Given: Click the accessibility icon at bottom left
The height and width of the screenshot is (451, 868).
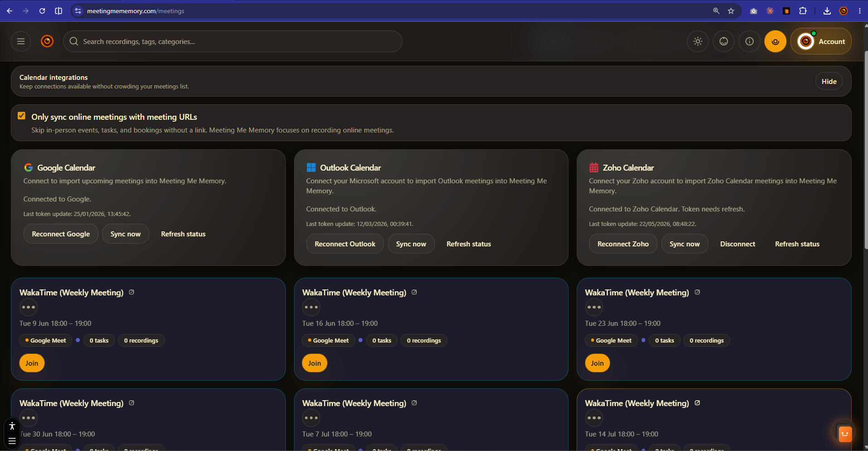Looking at the screenshot, I should coord(12,426).
